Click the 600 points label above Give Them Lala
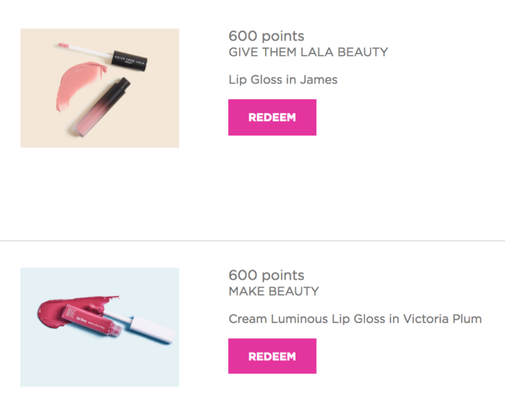 tap(267, 36)
